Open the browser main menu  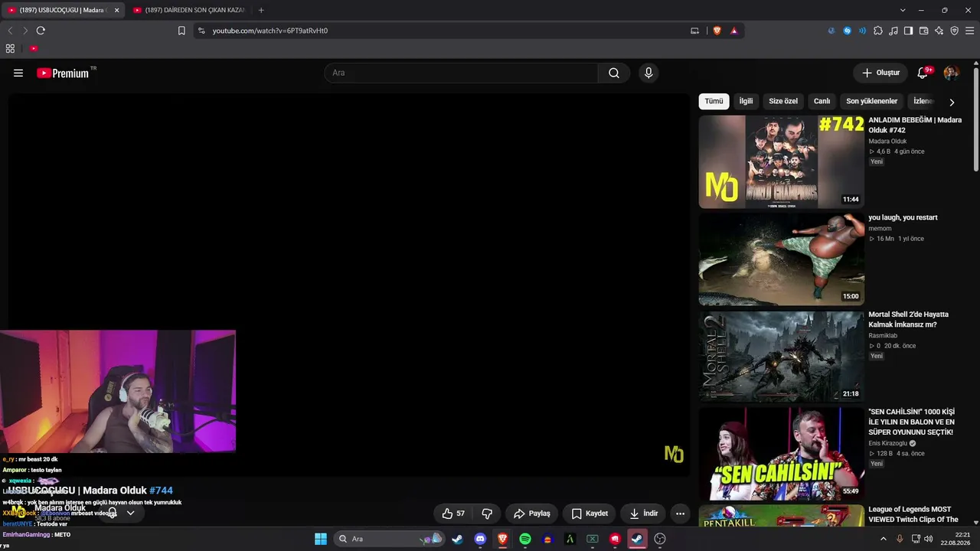(x=970, y=31)
